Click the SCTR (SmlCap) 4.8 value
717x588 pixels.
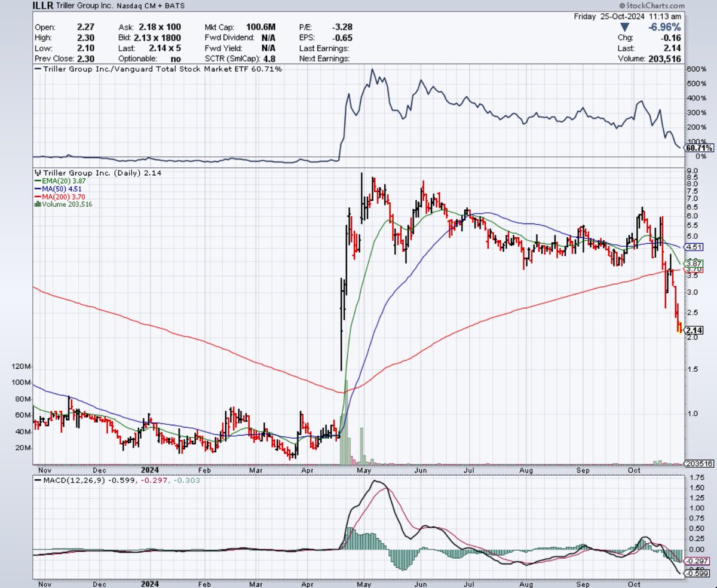pyautogui.click(x=269, y=59)
